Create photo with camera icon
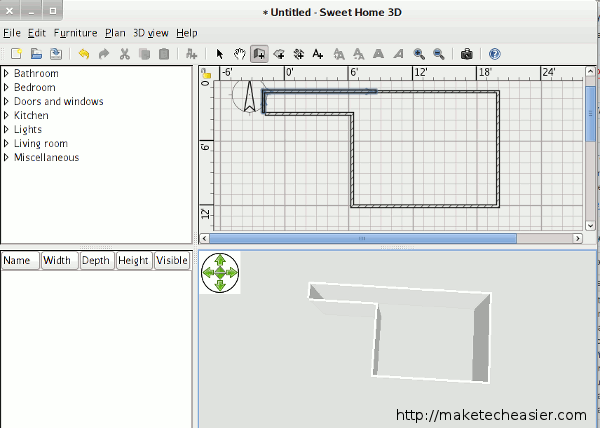600x428 pixels. [x=466, y=54]
